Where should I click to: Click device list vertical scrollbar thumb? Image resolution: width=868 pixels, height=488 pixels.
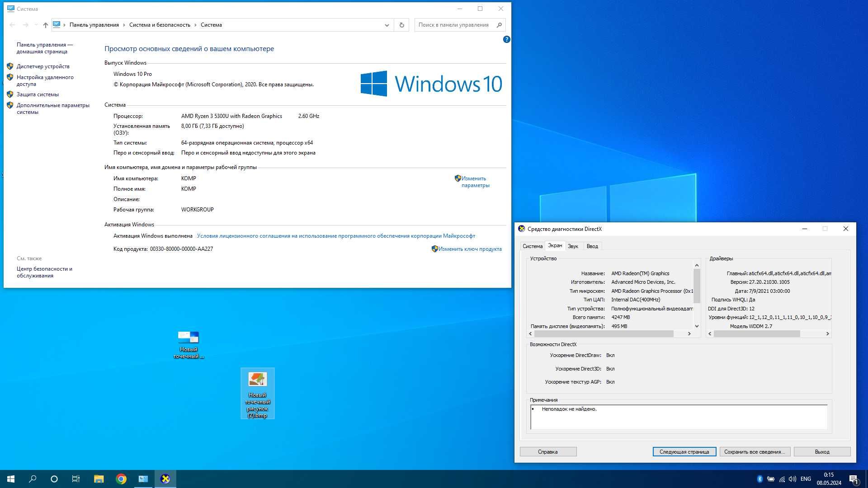697,286
